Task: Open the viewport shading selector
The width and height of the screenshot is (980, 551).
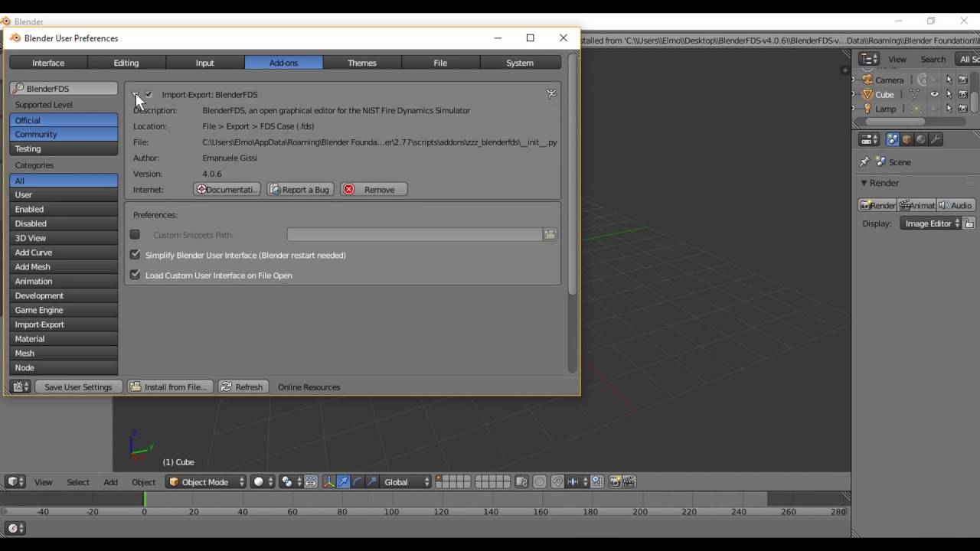Action: 263,481
